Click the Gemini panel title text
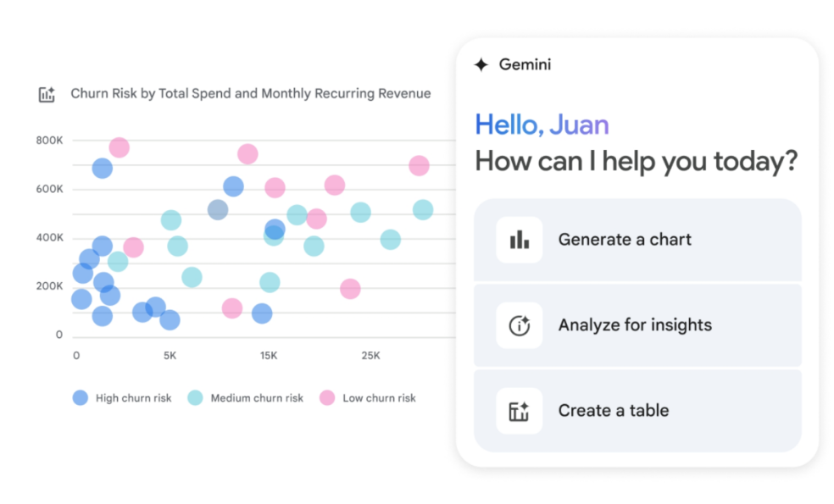Screen dimensions: 834x504 525,65
